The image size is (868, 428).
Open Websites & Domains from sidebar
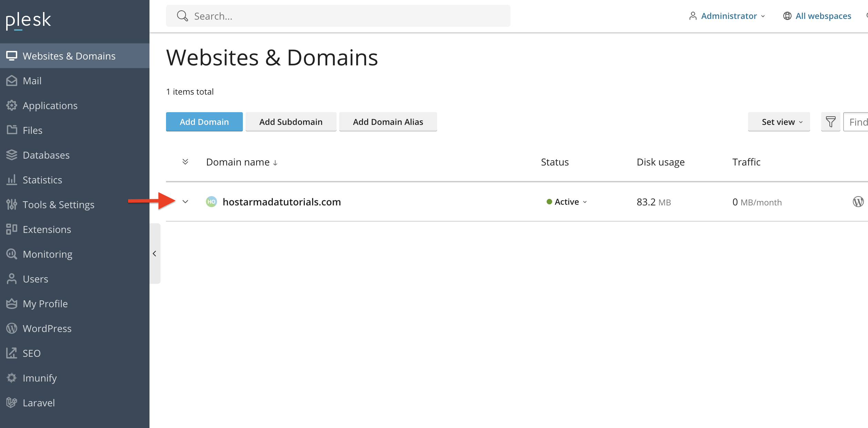click(69, 55)
